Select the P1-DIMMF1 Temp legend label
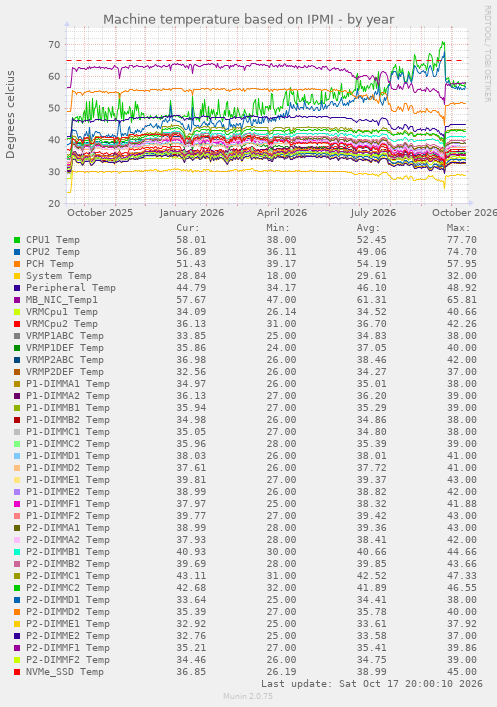The image size is (497, 707). (x=68, y=504)
